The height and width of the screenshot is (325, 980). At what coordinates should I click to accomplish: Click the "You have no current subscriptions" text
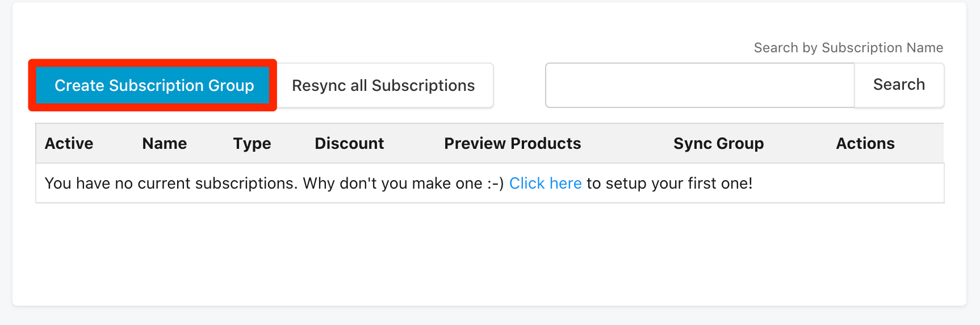click(x=170, y=184)
